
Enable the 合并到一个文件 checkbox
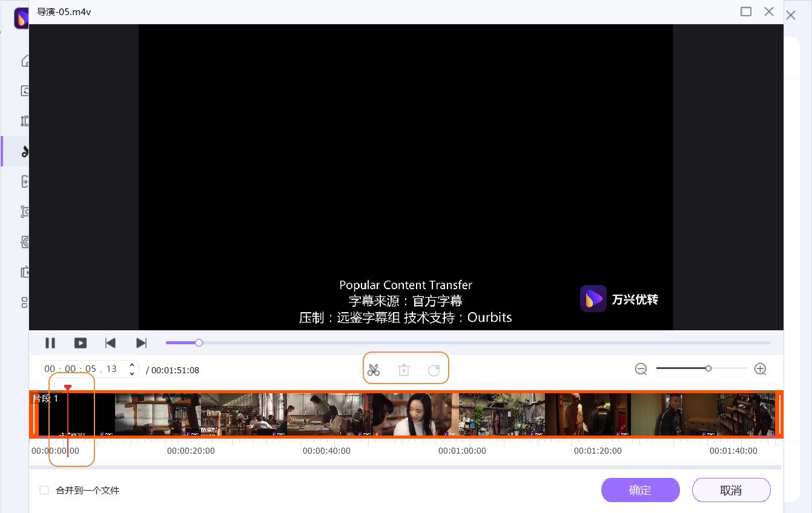tap(44, 490)
